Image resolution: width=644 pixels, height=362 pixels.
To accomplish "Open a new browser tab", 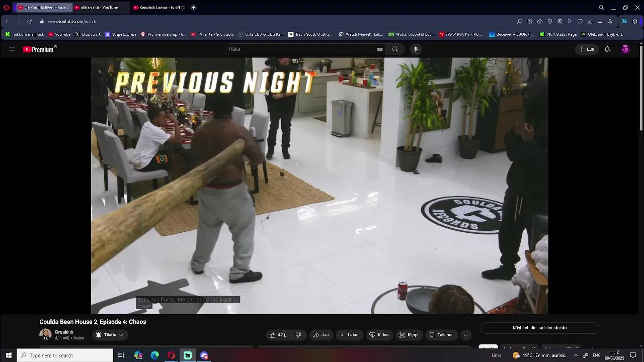I will 194,8.
